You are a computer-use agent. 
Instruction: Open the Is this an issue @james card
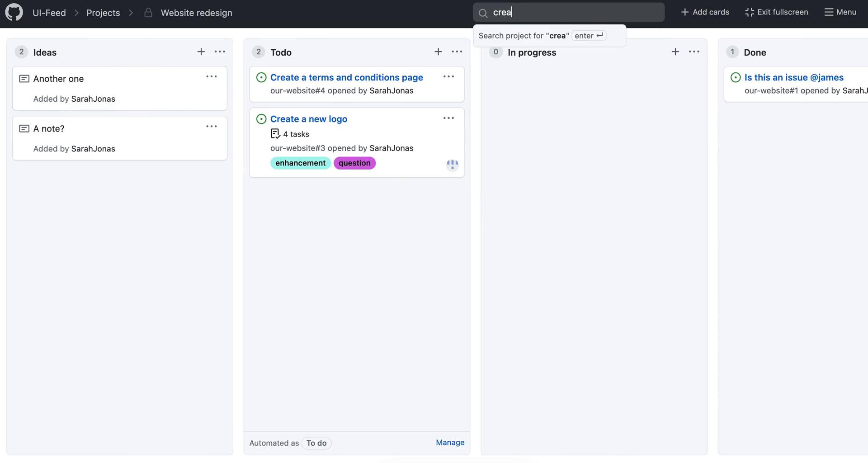click(x=794, y=77)
